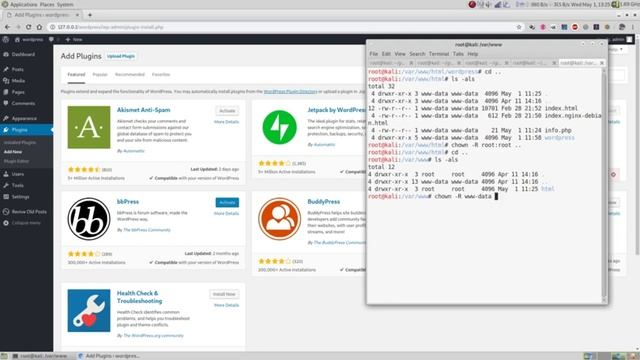Open the WordPress Plugin Directory link
Screen dimensions: 640x360
click(290, 91)
